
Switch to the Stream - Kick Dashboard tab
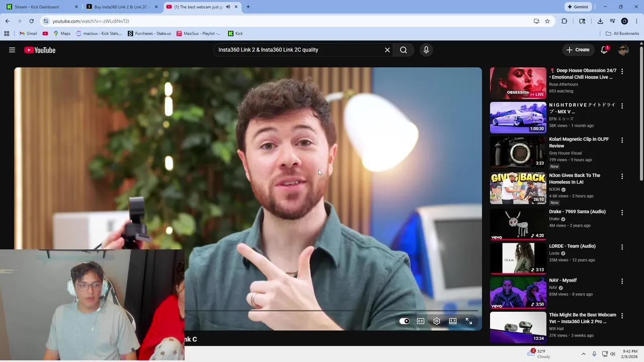(x=41, y=7)
